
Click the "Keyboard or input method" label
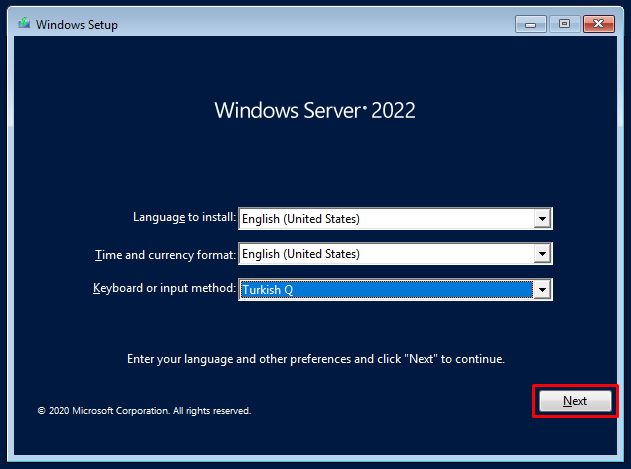164,289
